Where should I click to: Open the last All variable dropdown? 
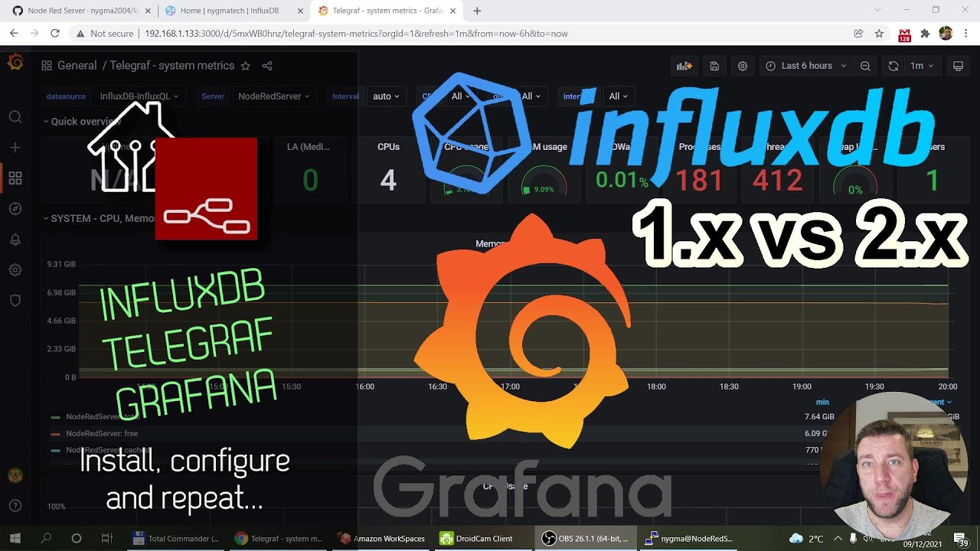tap(618, 96)
